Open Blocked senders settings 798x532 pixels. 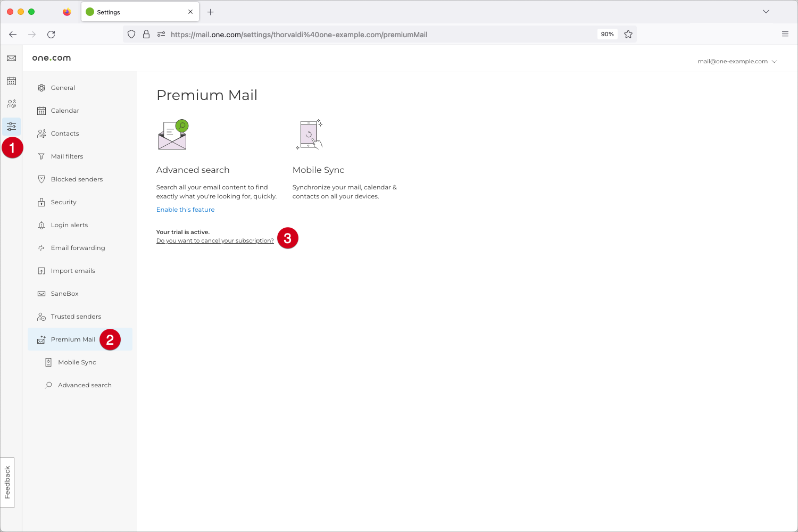click(x=77, y=179)
